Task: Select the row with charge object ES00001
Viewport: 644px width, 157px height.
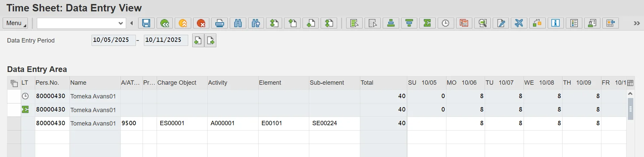Action: point(14,123)
